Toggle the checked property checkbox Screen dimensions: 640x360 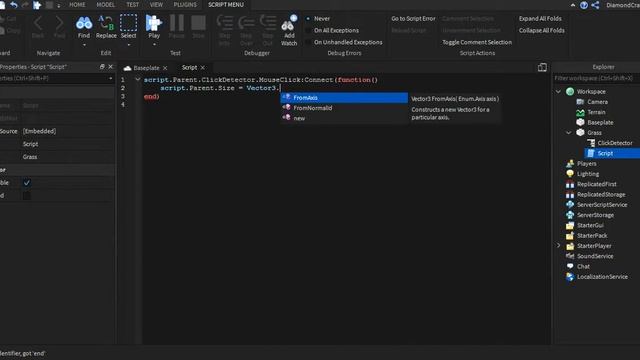coord(27,183)
